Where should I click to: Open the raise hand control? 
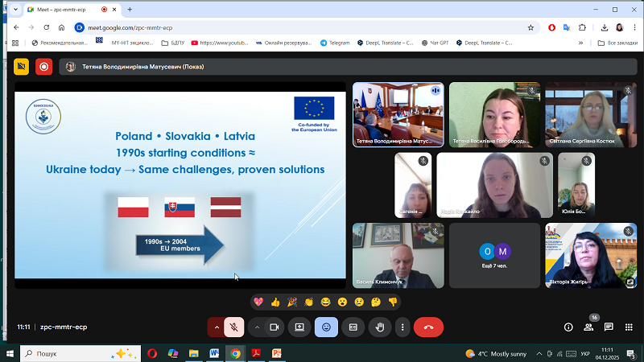coord(380,327)
